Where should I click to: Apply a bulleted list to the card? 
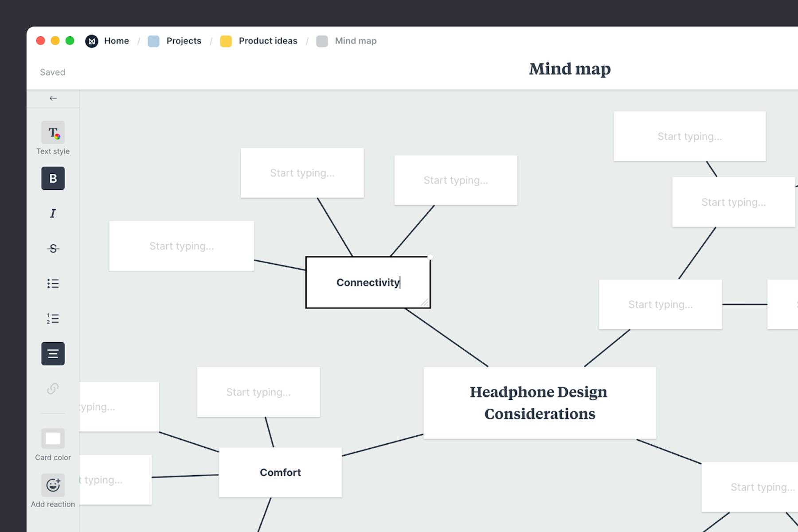tap(53, 283)
